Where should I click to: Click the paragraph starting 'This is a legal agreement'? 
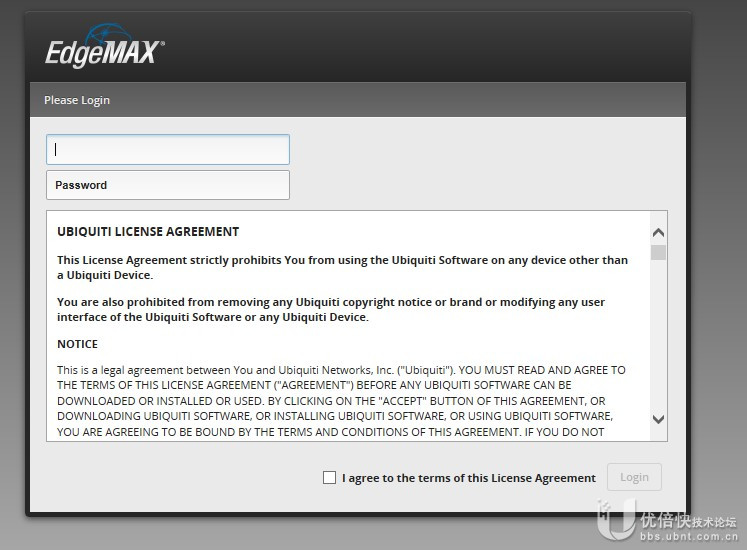tap(341, 401)
